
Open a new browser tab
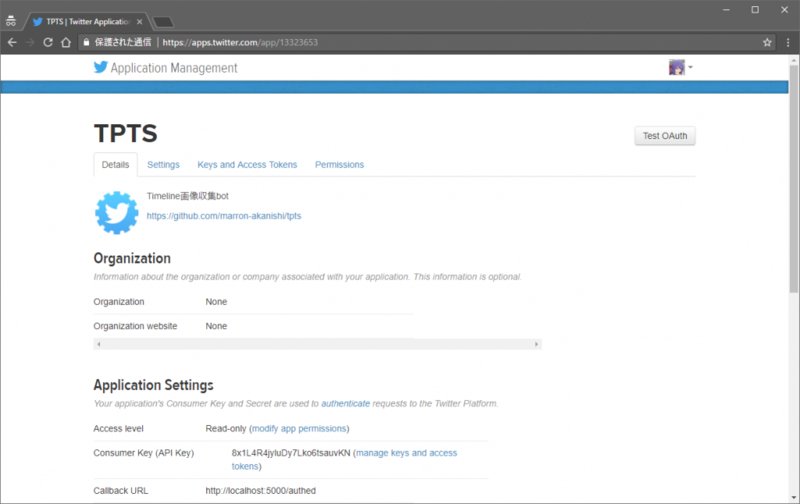click(163, 22)
